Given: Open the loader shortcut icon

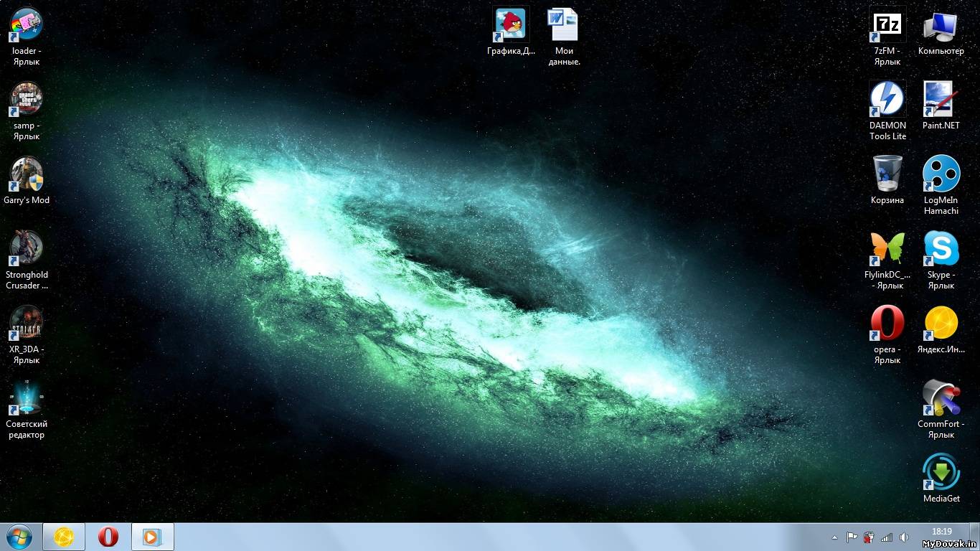Looking at the screenshot, I should point(27,24).
